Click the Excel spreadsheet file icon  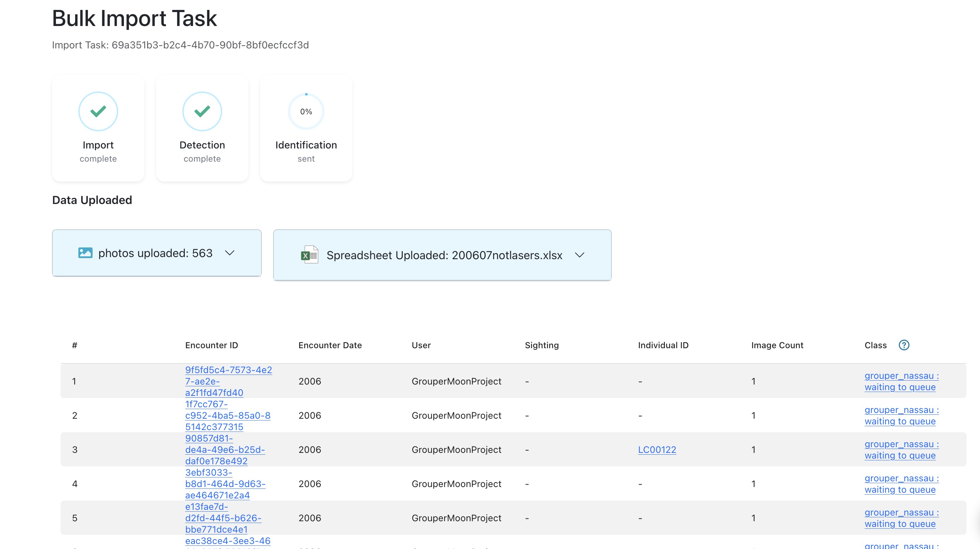coord(309,255)
